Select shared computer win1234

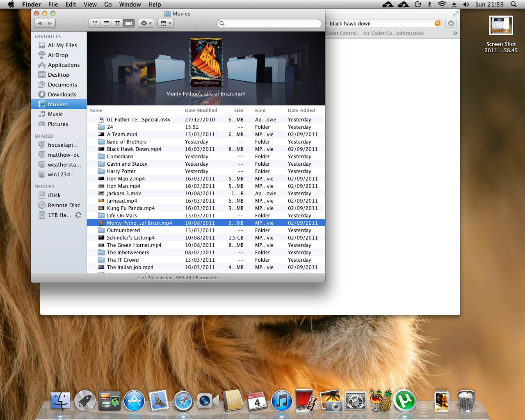59,174
